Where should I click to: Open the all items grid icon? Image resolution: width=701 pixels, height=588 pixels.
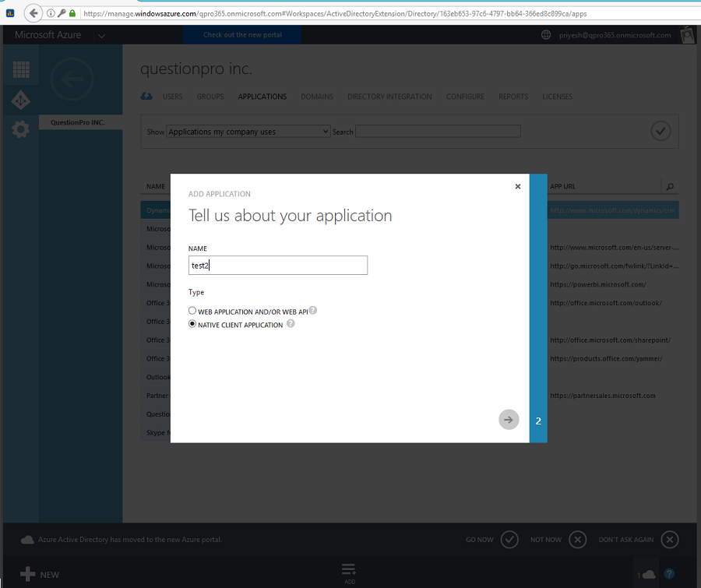21,69
